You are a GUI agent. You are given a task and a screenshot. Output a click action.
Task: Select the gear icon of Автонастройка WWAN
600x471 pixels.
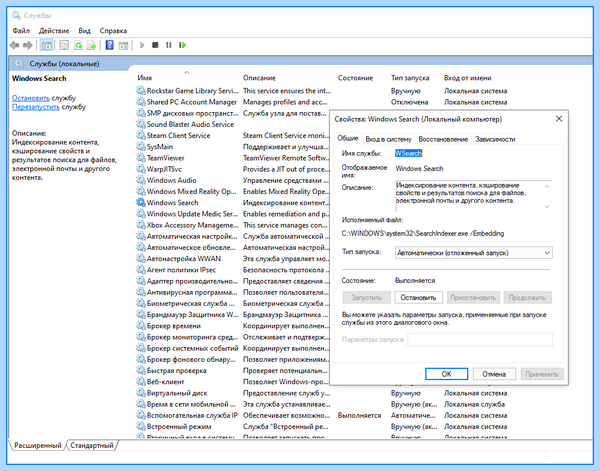click(141, 259)
